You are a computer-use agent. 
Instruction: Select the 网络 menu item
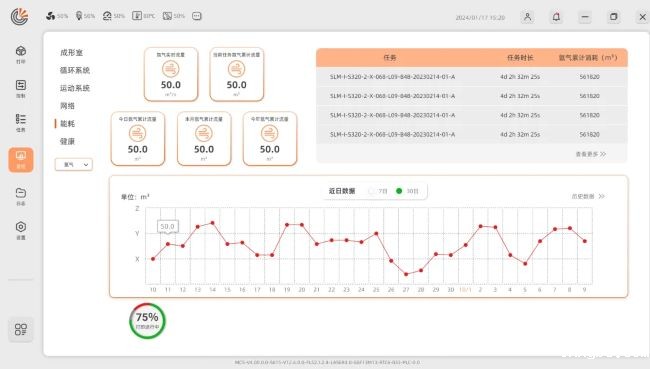(x=67, y=106)
